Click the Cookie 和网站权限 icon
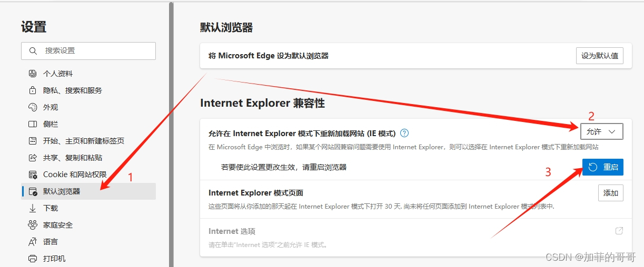This screenshot has width=644, height=267. (x=33, y=174)
